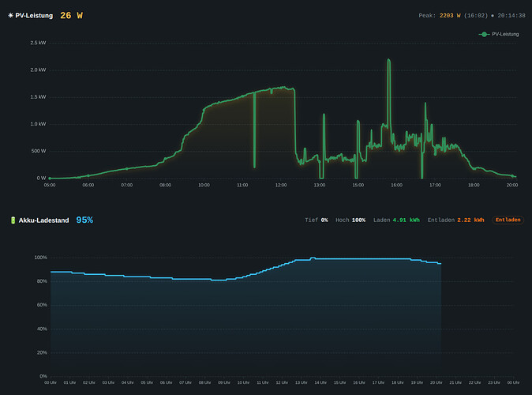
Task: Click the 12 Uhr label on battery chart
Action: point(282,383)
